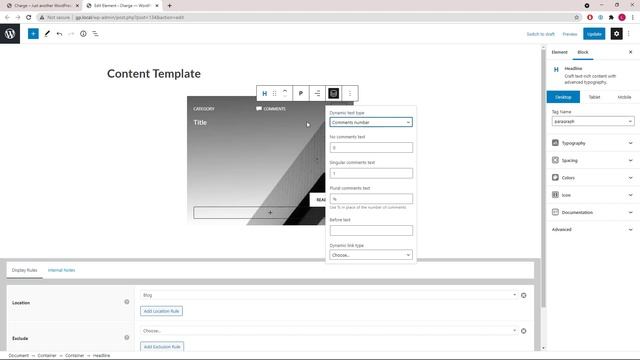Open a new browser tab
The image size is (640, 360).
pos(169,6)
